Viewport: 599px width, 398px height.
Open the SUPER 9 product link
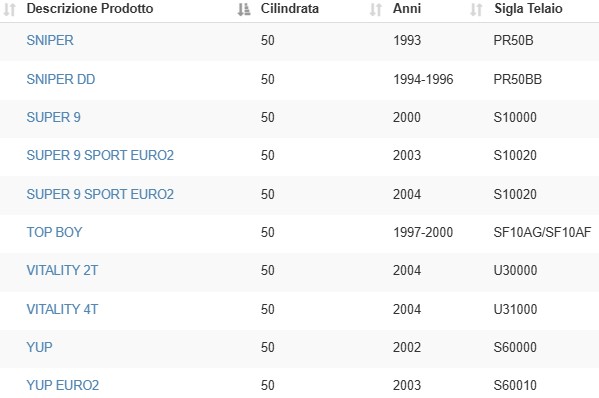tap(53, 117)
